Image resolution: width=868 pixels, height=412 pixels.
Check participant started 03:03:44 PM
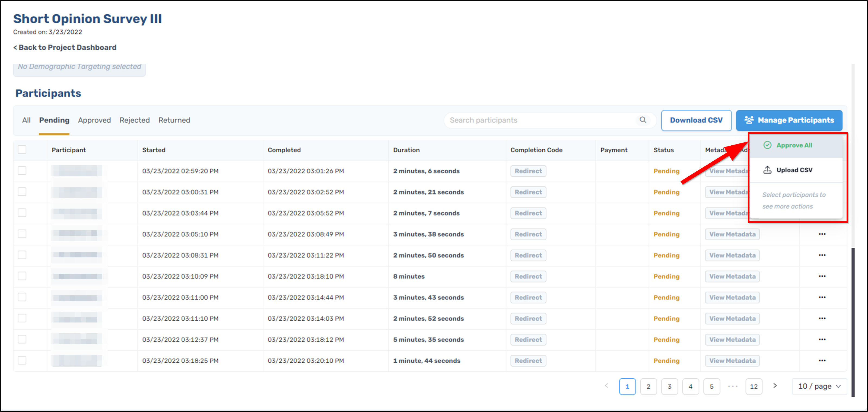(x=22, y=213)
